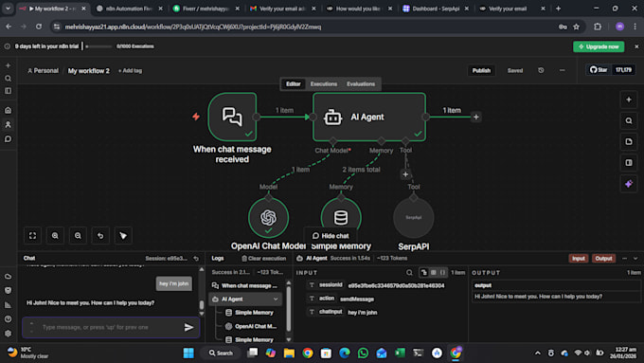Switch input view to table mode

tap(434, 272)
